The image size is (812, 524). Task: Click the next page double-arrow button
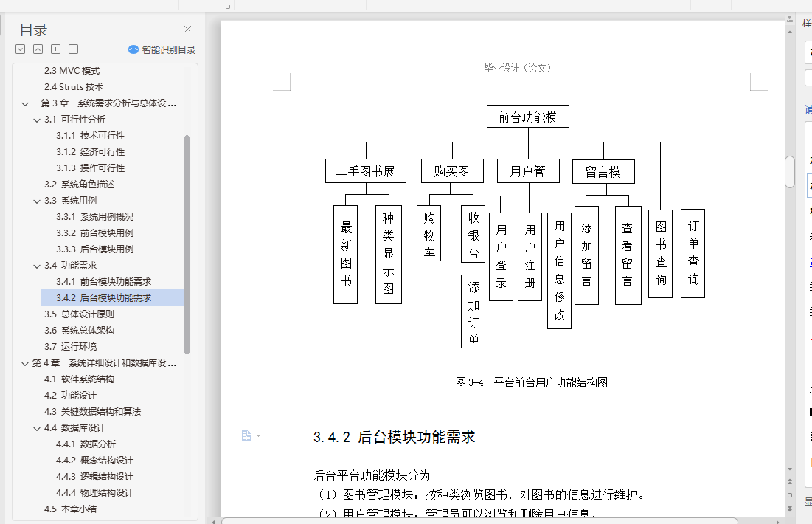pos(790,509)
